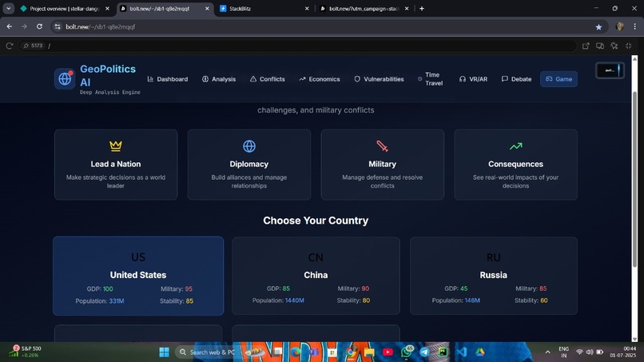This screenshot has height=362, width=644.
Task: Open the S&P 500 stock widget
Action: coord(26,352)
